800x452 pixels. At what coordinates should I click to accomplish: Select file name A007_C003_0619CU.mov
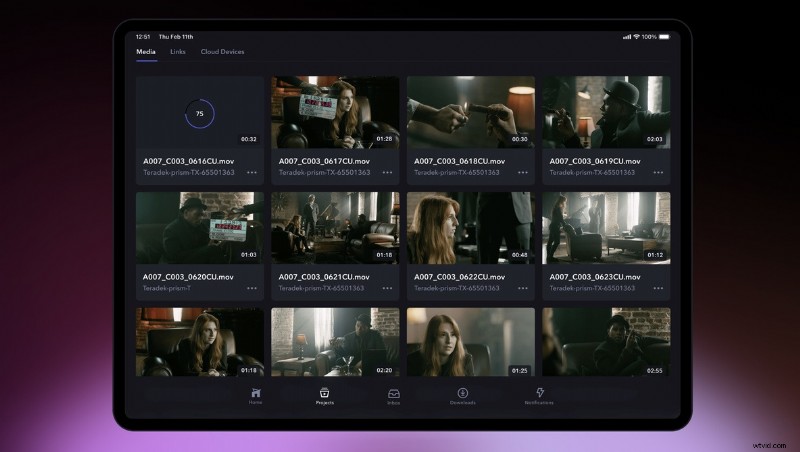click(595, 161)
